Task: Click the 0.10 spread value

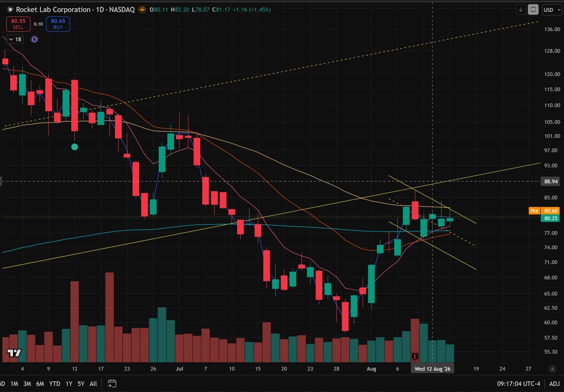Action: point(38,24)
